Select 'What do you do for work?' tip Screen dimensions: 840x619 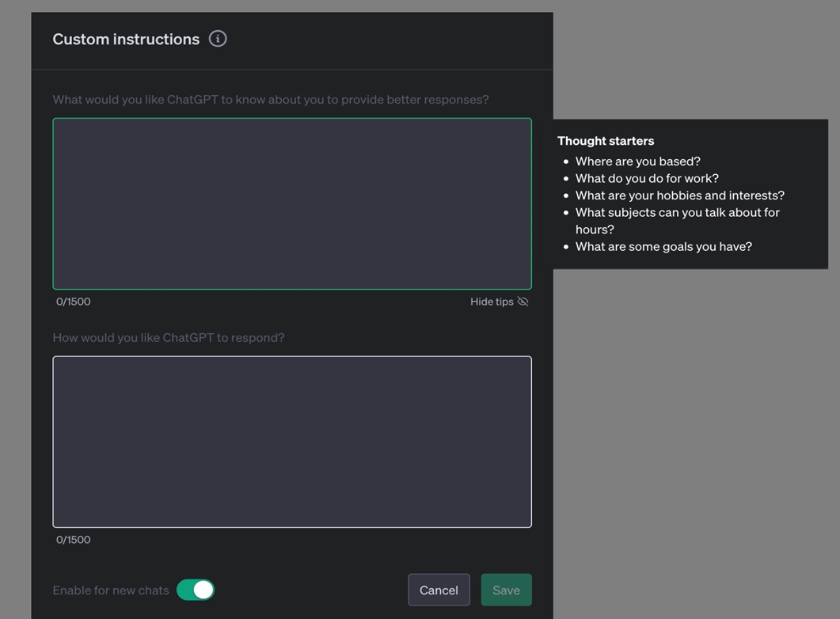647,178
